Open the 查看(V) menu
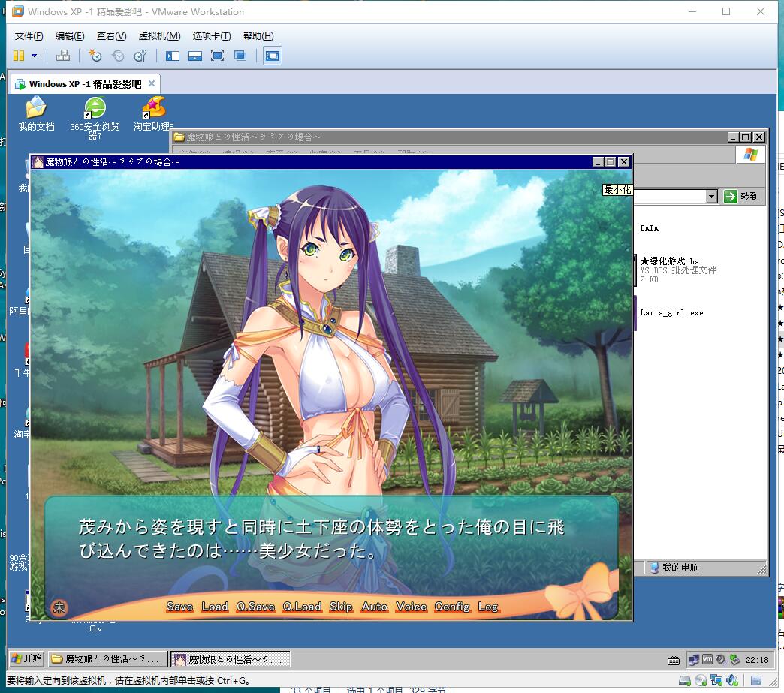The width and height of the screenshot is (784, 693). click(111, 36)
